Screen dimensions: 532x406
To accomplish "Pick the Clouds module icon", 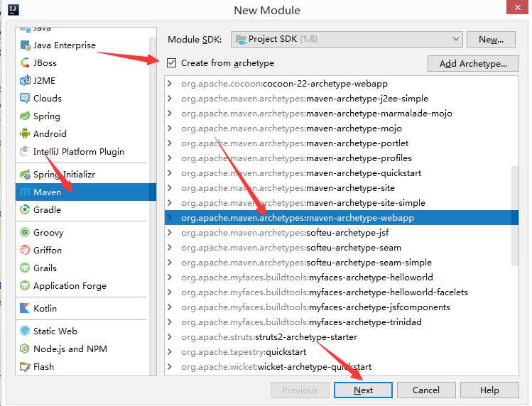I will coord(25,99).
